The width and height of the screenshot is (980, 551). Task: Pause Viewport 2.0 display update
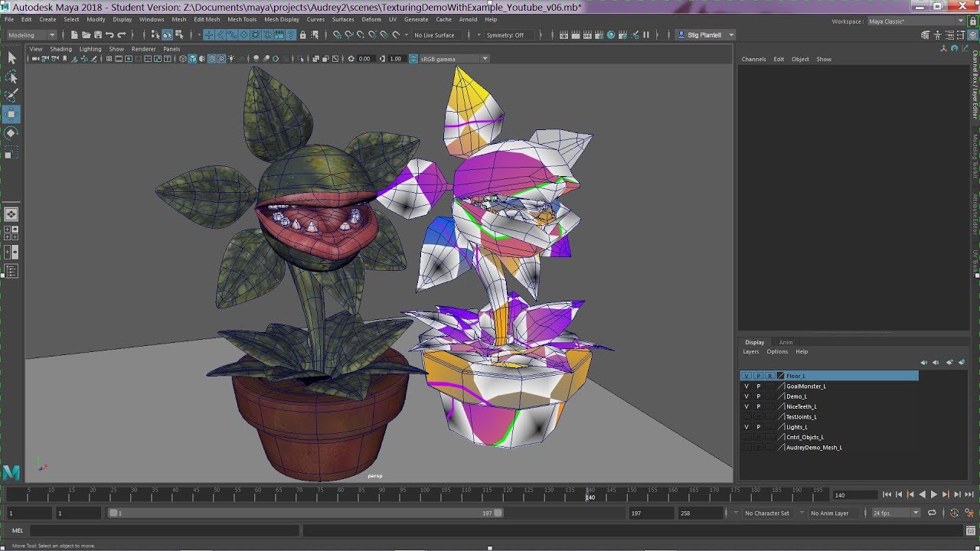pyautogui.click(x=646, y=34)
